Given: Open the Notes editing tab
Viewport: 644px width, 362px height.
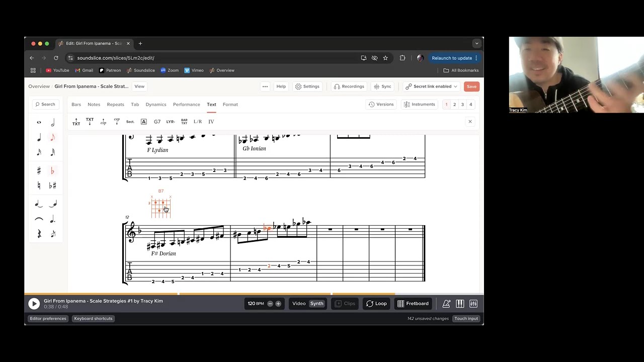Looking at the screenshot, I should 94,105.
